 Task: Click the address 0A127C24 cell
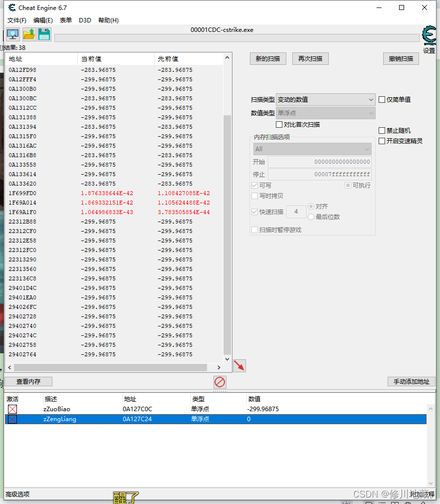pyautogui.click(x=137, y=419)
